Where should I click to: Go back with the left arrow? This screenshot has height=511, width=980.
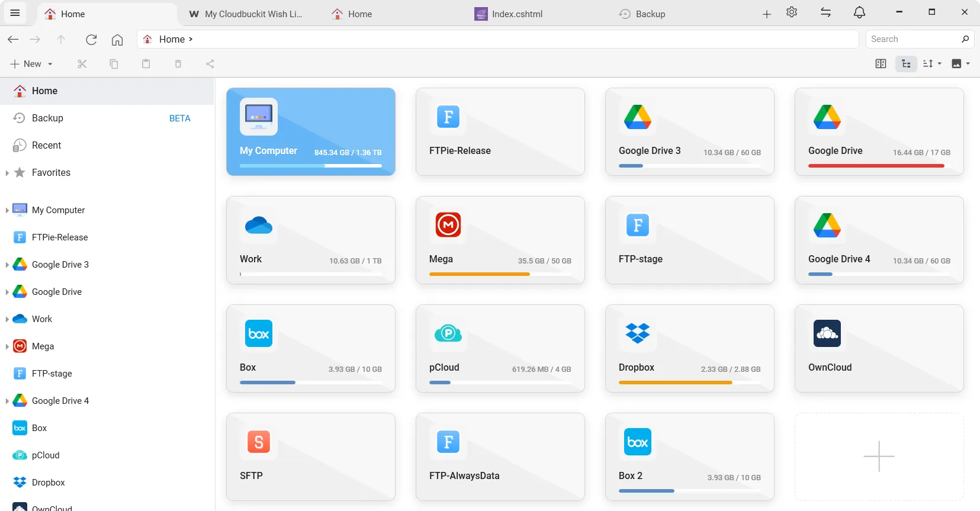click(x=13, y=39)
